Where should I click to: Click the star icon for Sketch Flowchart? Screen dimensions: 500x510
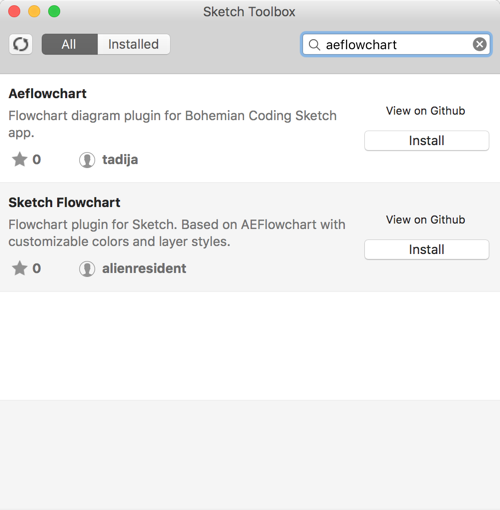(20, 268)
